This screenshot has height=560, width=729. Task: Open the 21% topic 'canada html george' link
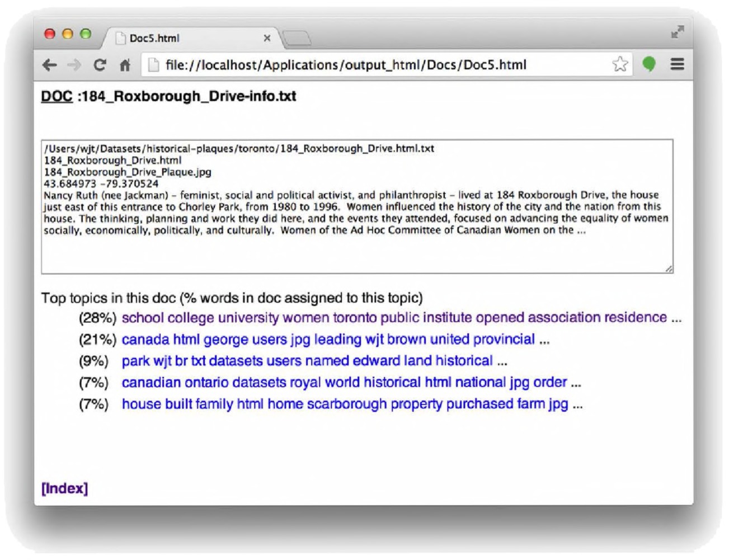point(328,340)
